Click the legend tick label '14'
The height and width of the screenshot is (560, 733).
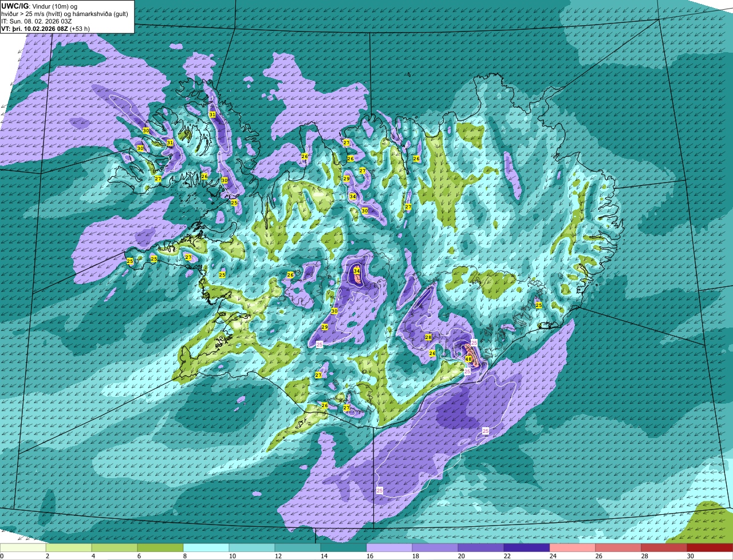pyautogui.click(x=324, y=556)
